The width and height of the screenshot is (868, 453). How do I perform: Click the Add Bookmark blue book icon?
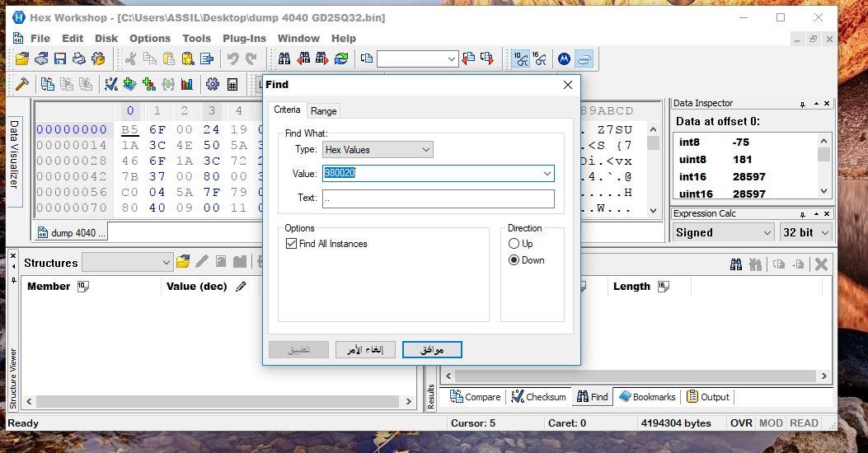129,84
